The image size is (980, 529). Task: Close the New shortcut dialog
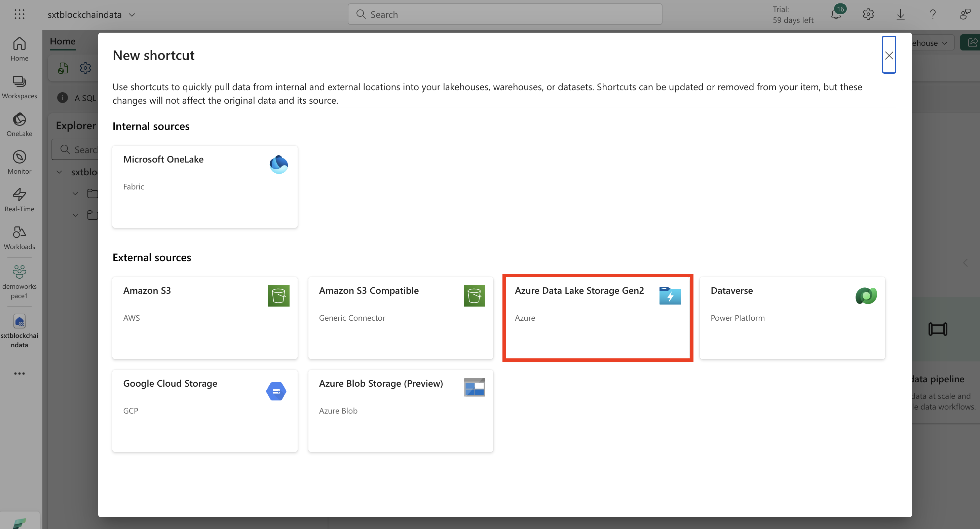click(x=889, y=55)
